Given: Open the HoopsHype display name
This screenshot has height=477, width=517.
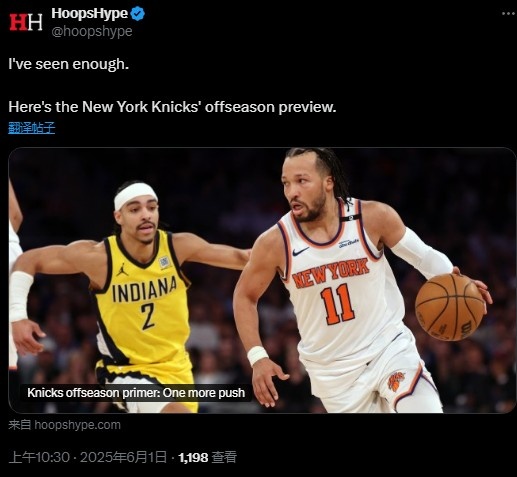Looking at the screenshot, I should [x=89, y=14].
